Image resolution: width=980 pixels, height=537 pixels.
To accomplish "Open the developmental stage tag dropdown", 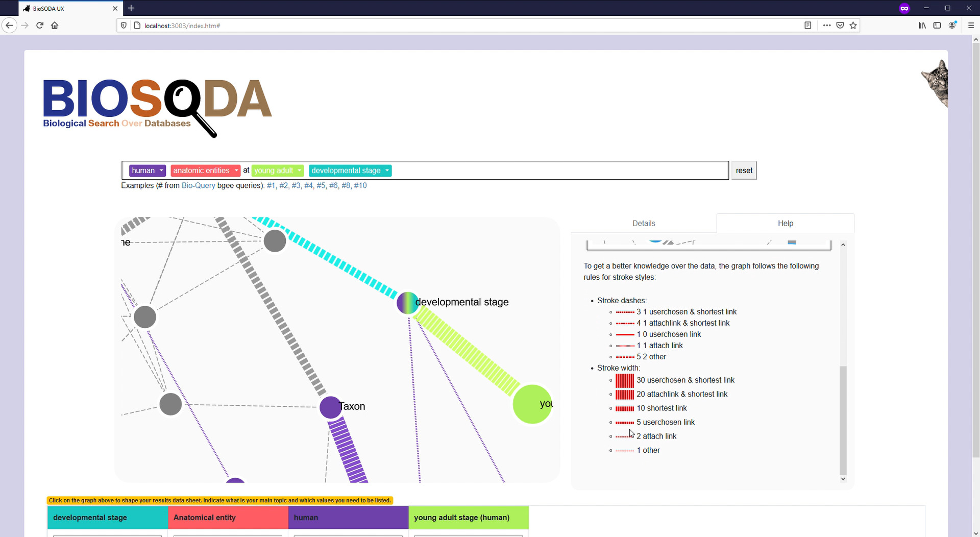I will [387, 170].
